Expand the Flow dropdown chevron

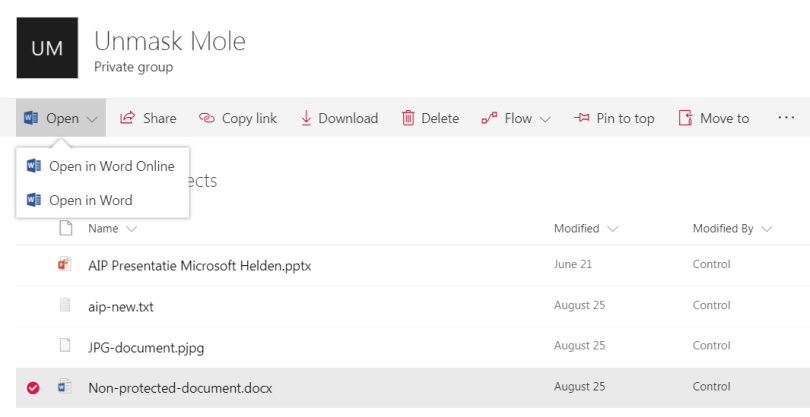pos(545,119)
